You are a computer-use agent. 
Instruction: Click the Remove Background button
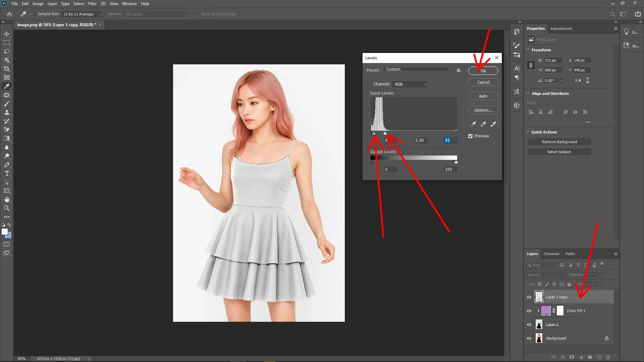click(x=559, y=141)
